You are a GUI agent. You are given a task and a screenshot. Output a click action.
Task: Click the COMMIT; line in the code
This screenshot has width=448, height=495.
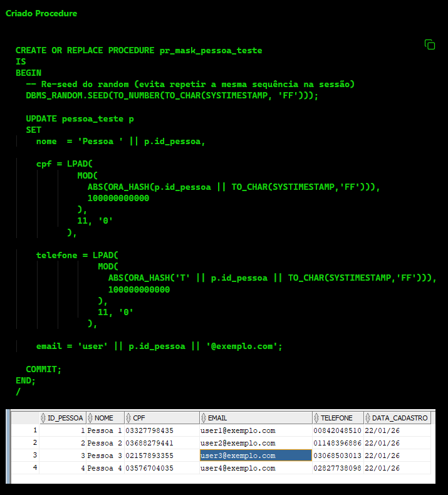pos(43,369)
